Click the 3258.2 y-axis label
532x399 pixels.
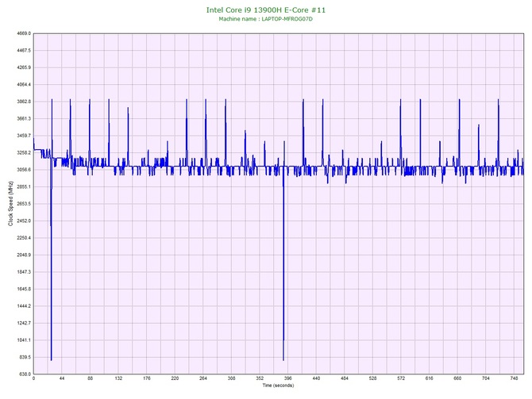(x=24, y=153)
